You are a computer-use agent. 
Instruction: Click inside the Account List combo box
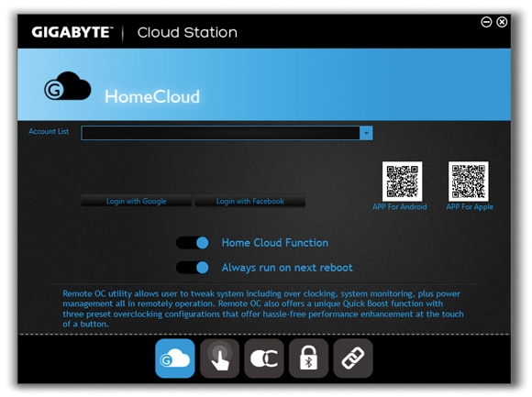[x=220, y=133]
